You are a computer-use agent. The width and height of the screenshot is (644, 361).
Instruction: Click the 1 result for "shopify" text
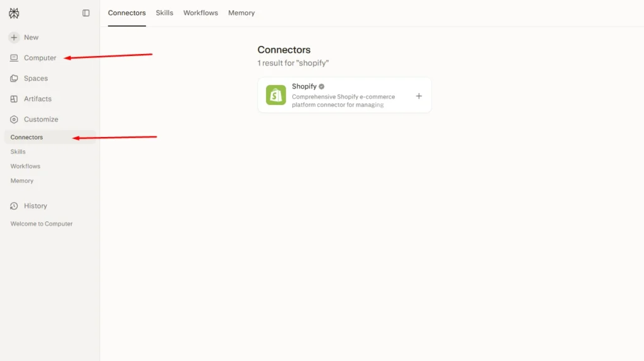[293, 64]
